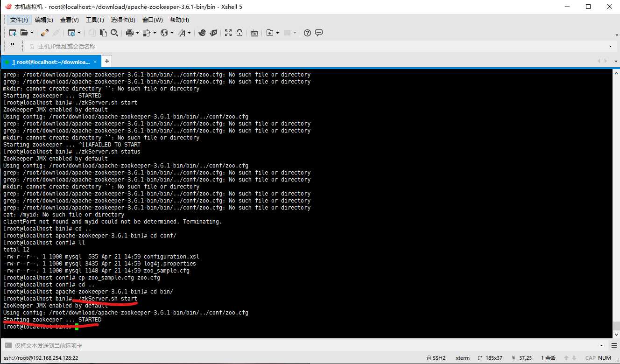
Task: Open the session Properties gear icon
Action: tap(72, 33)
